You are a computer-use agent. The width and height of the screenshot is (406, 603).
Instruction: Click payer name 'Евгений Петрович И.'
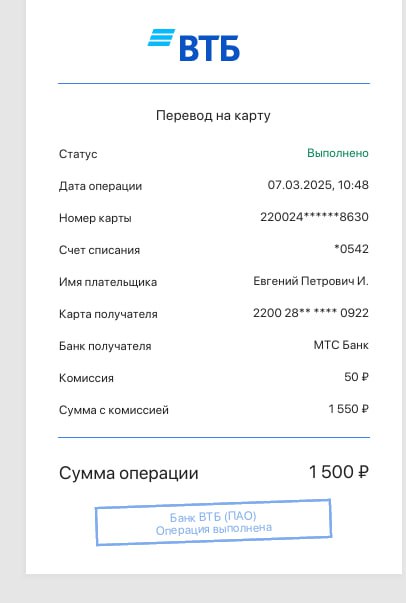(311, 281)
